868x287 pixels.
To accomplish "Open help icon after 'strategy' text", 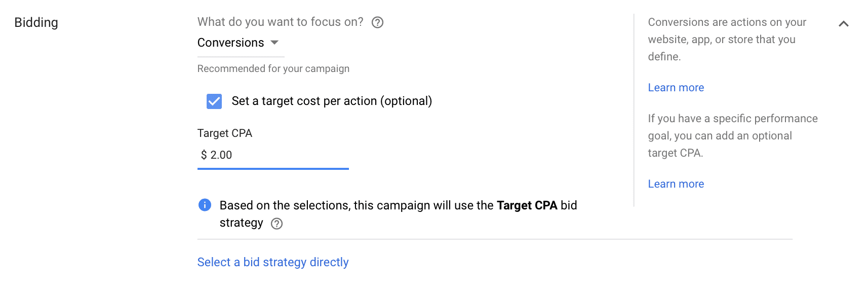I will pos(277,224).
